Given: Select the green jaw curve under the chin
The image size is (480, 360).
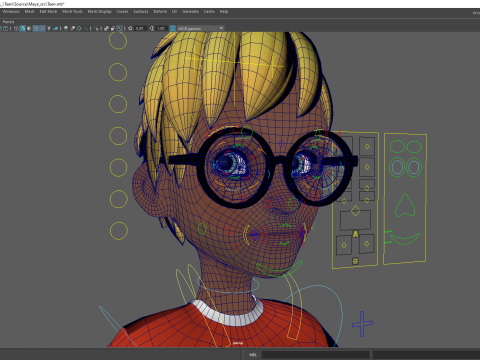Looking at the screenshot, I should [279, 268].
